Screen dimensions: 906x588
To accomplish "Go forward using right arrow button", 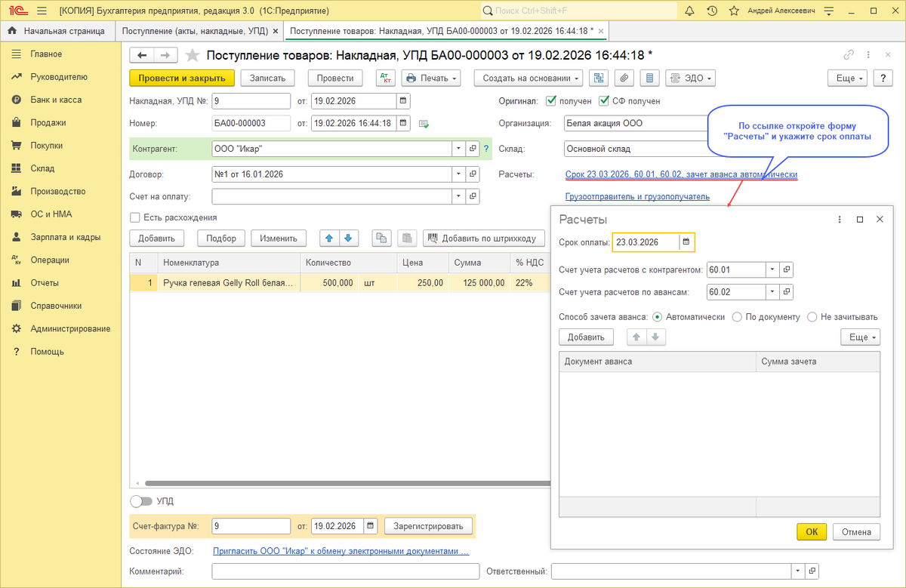I will point(166,55).
